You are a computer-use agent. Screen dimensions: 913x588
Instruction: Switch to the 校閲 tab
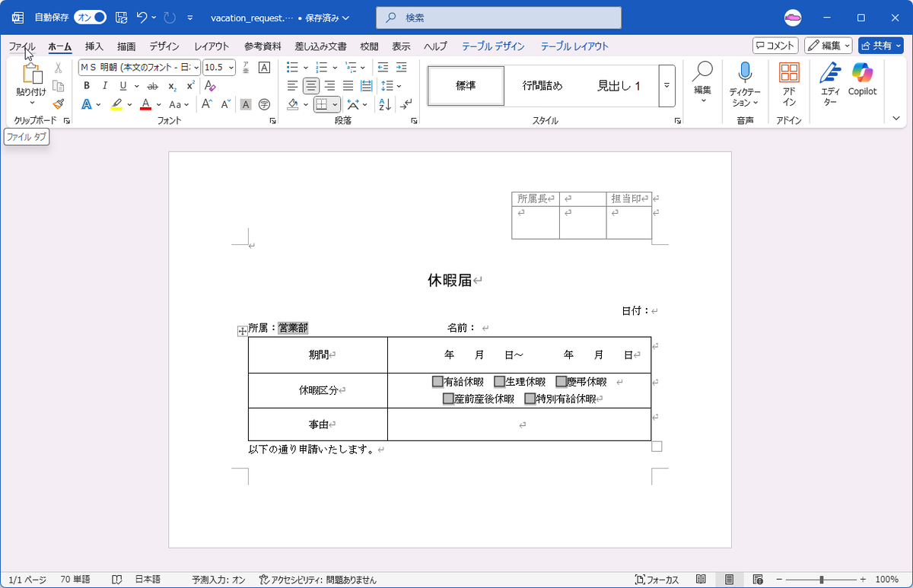[x=369, y=46]
